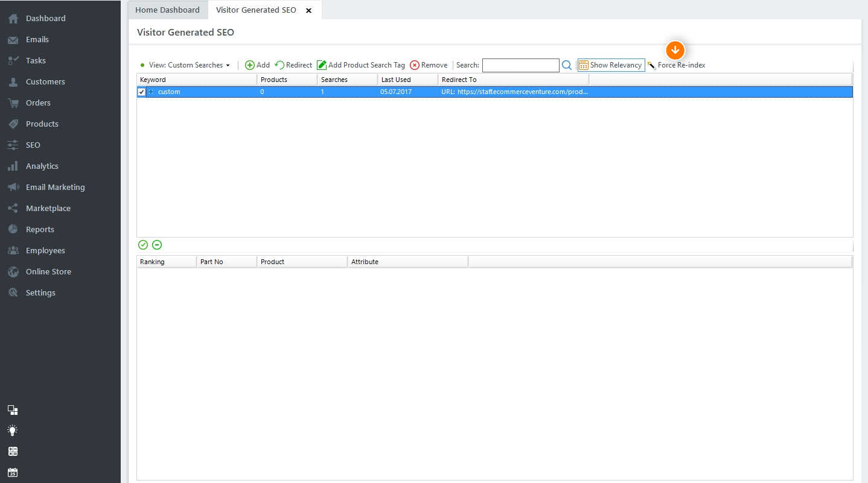Open the Customers section
The height and width of the screenshot is (483, 868).
pyautogui.click(x=45, y=81)
